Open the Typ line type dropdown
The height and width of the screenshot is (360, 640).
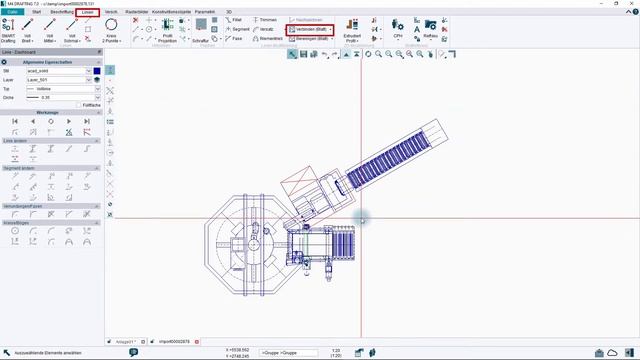[x=98, y=89]
